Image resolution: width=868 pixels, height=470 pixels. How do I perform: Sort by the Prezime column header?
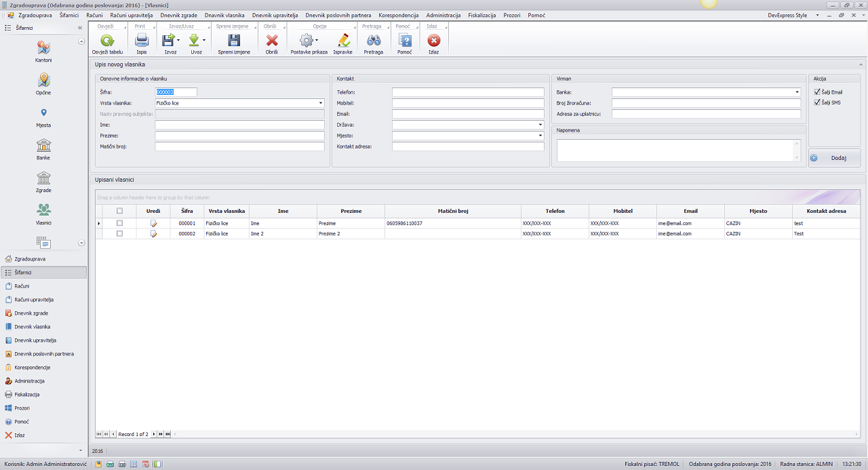(x=351, y=211)
